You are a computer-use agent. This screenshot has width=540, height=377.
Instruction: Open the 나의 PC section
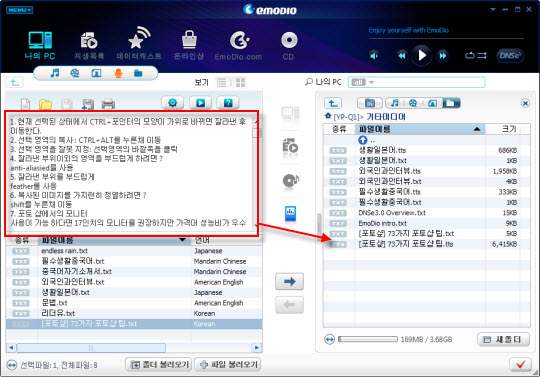(40, 45)
